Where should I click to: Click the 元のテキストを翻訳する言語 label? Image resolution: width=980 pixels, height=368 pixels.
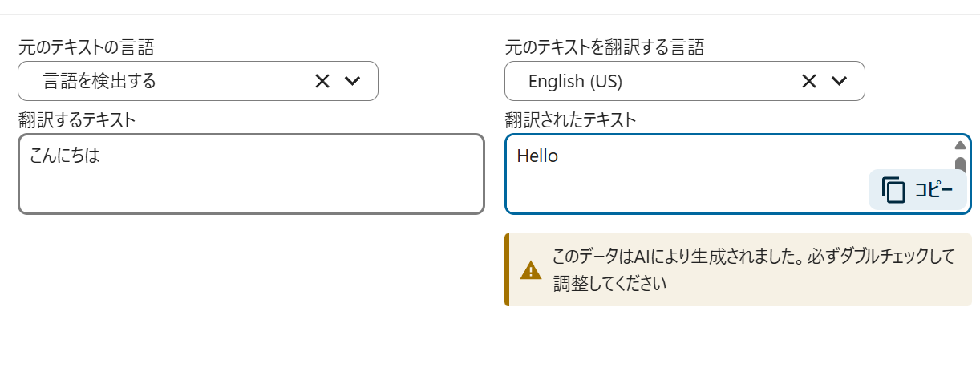tap(605, 47)
